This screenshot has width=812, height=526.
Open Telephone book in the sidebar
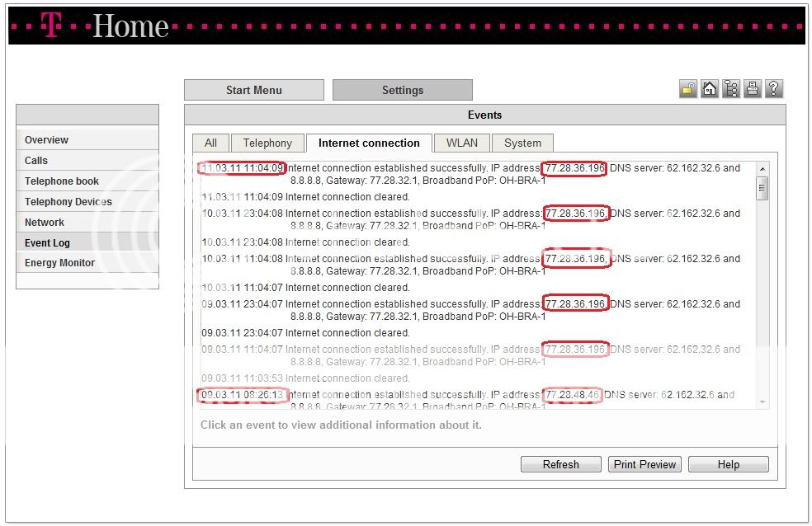click(x=62, y=181)
